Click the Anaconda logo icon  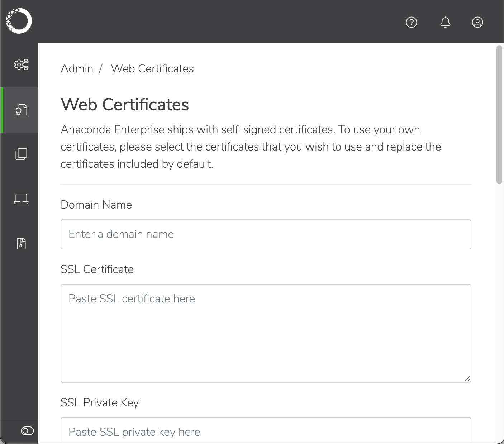(19, 21)
